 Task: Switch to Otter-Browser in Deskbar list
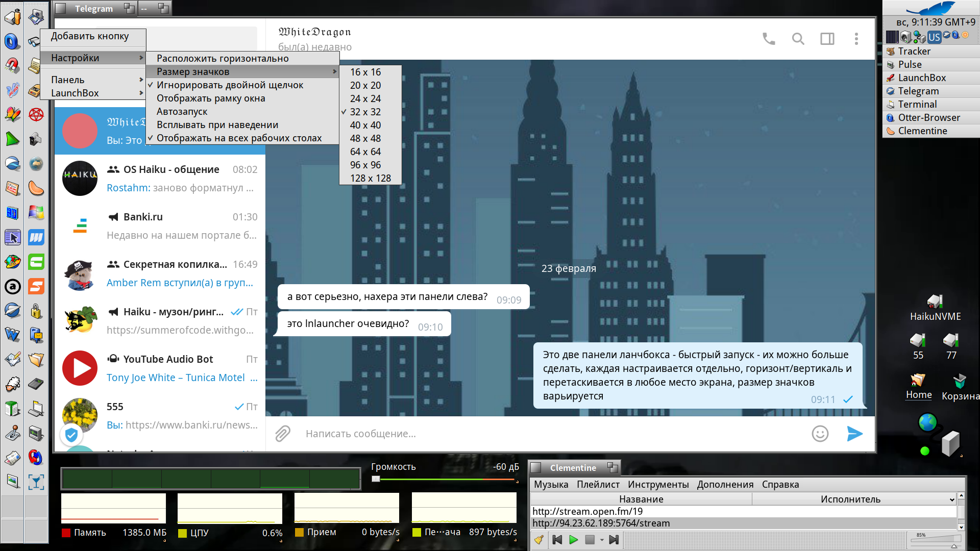click(931, 118)
